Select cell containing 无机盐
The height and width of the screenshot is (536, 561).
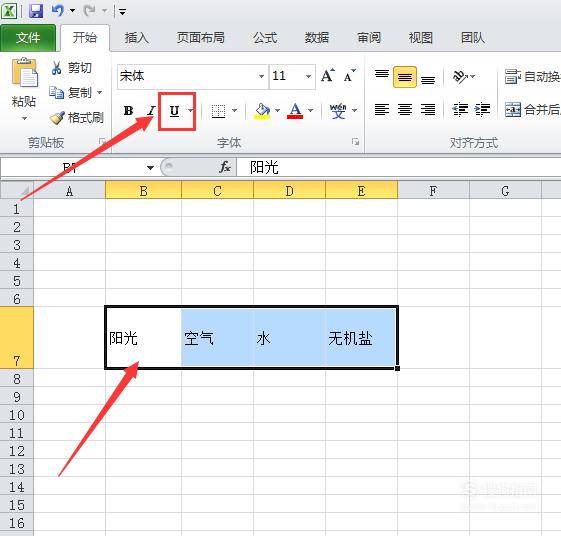361,337
